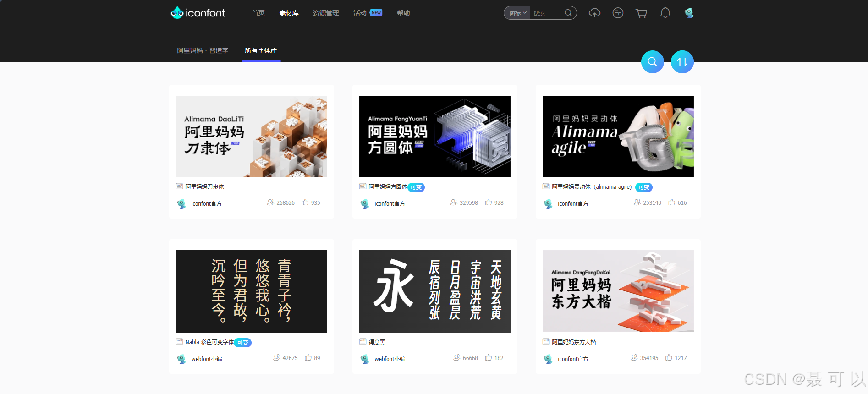Click the round blue search button
The height and width of the screenshot is (394, 868).
tap(652, 62)
